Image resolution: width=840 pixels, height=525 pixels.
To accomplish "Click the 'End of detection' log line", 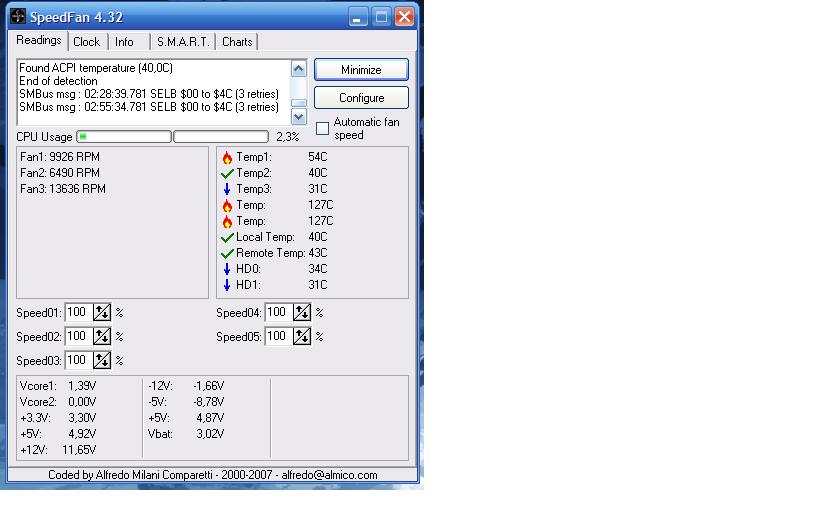I will (x=58, y=81).
